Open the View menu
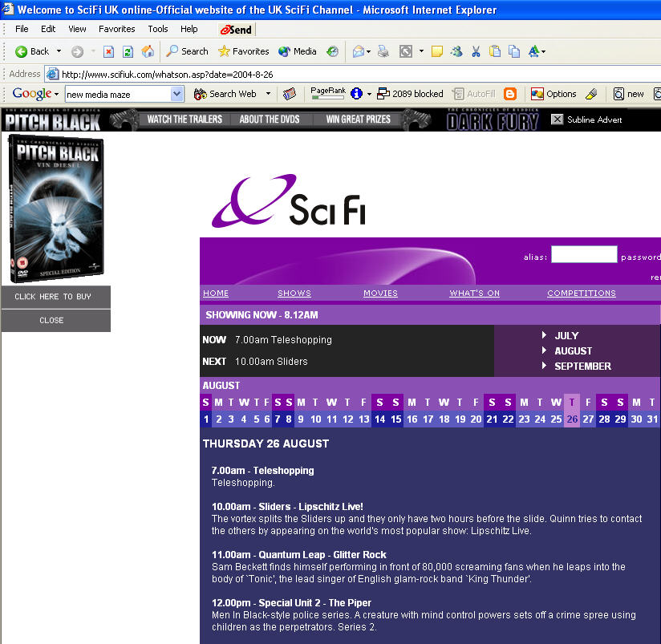661x644 pixels. click(77, 29)
